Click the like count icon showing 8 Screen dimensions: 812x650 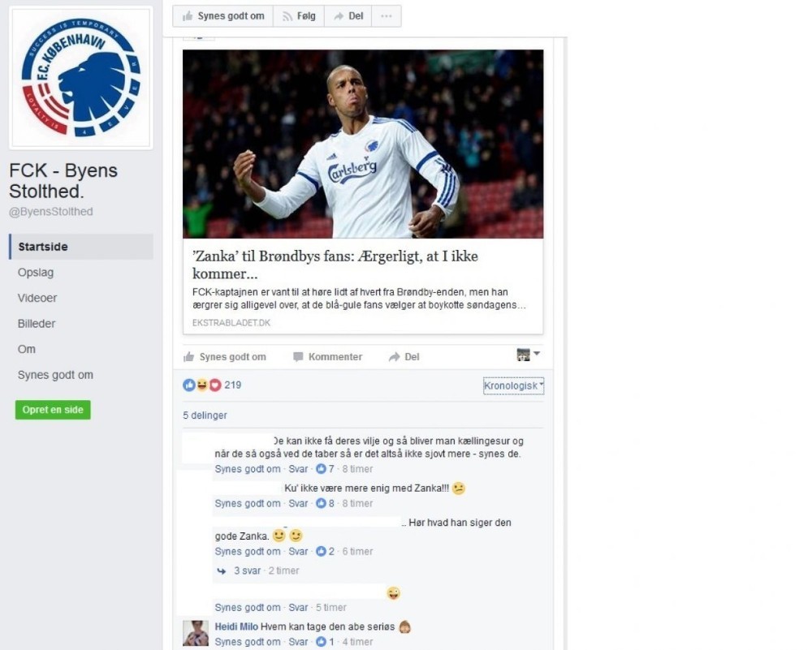pyautogui.click(x=321, y=503)
